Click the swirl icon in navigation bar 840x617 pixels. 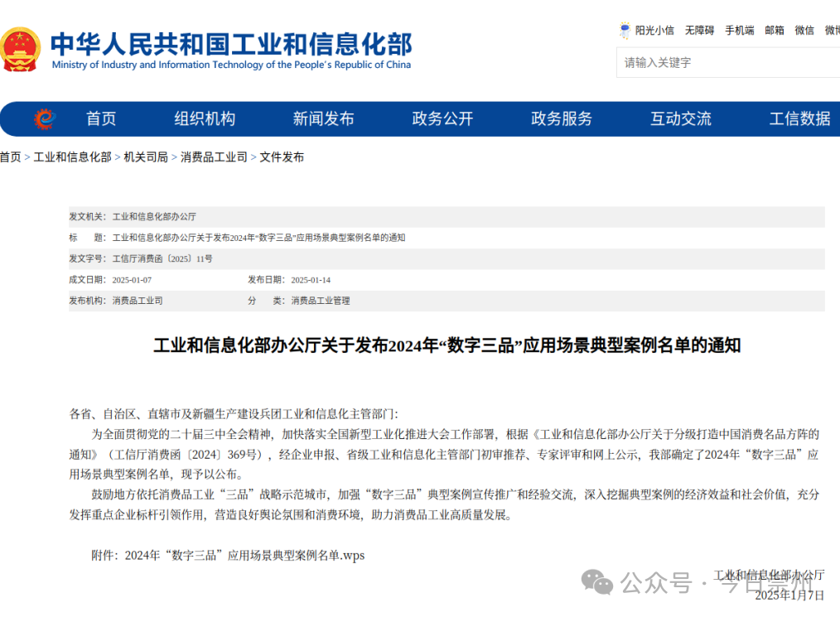[45, 118]
